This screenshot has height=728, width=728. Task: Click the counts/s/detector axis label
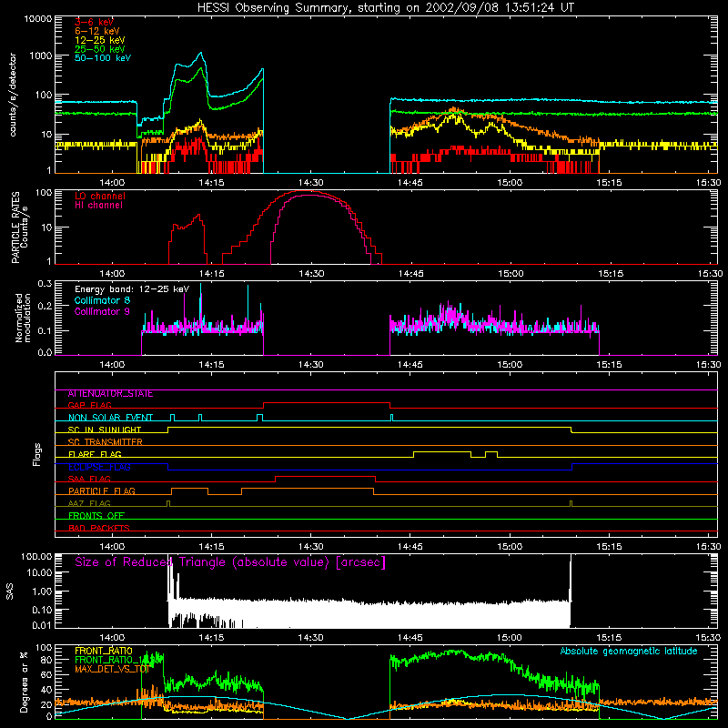click(x=13, y=95)
